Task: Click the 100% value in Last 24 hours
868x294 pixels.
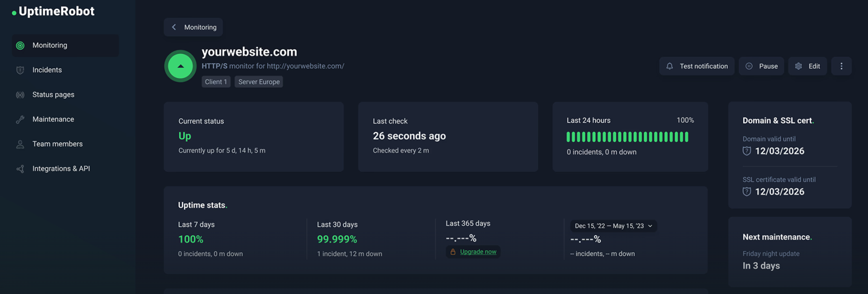Action: tap(685, 120)
